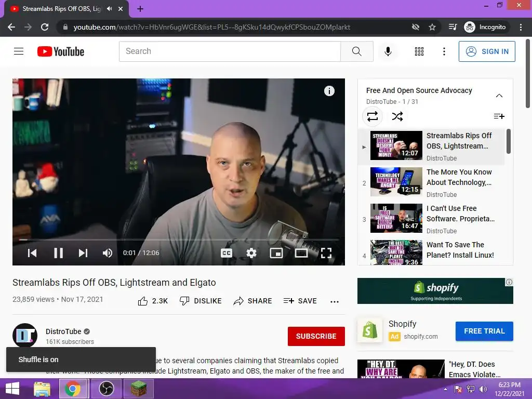Open YouTube settings three-dot menu
This screenshot has width=532, height=399.
click(444, 51)
